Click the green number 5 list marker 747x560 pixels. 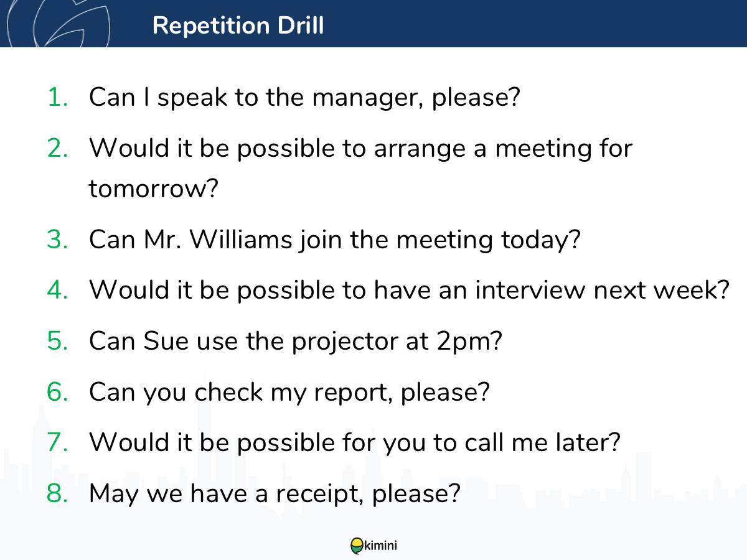pyautogui.click(x=58, y=341)
